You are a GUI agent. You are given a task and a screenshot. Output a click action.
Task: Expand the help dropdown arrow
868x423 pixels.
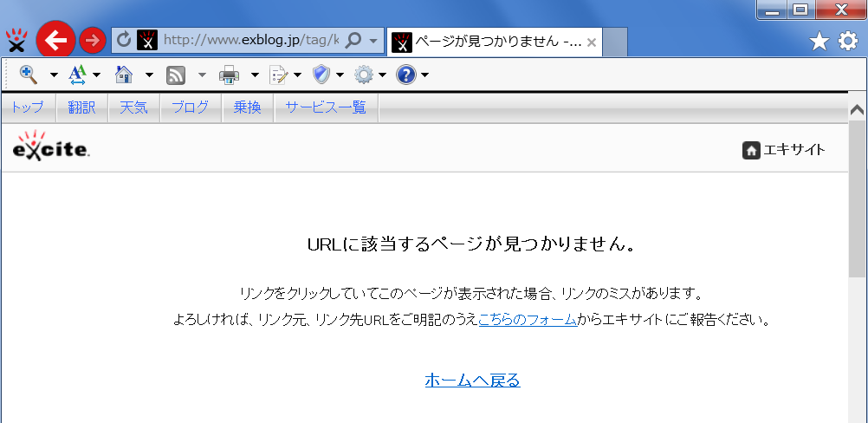(424, 75)
